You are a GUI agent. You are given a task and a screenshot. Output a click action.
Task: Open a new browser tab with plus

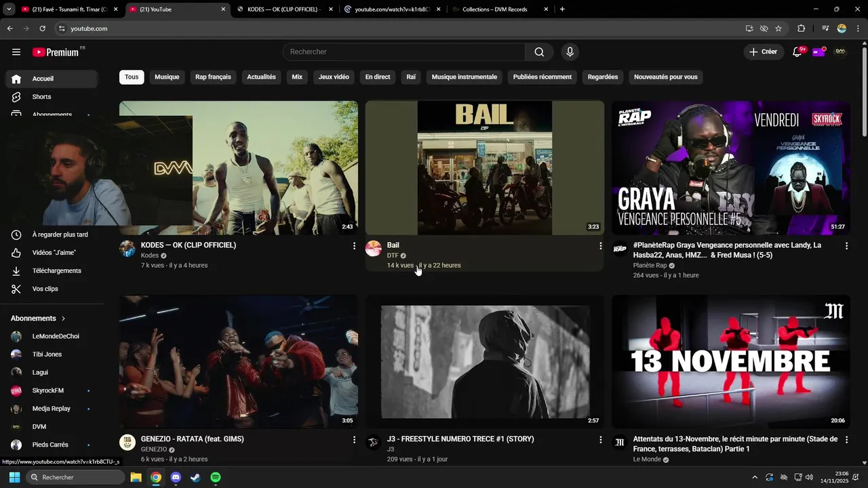tap(562, 9)
